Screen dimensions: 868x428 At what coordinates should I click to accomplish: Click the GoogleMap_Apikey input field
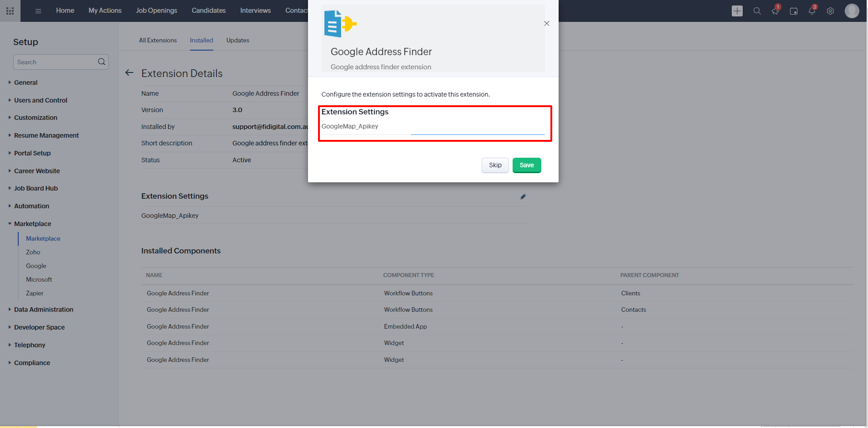(478, 128)
